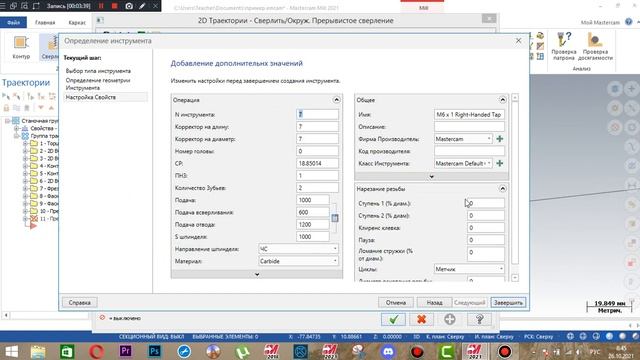Click Количество Зубьев field

(318, 188)
